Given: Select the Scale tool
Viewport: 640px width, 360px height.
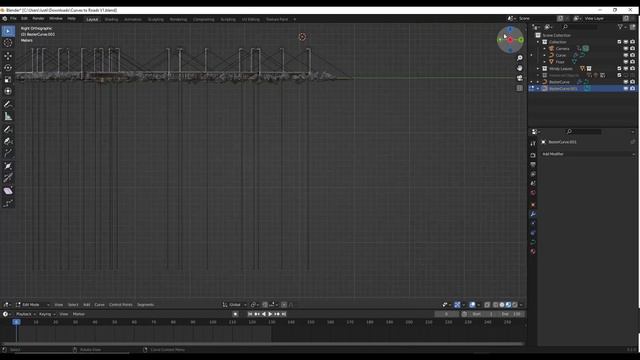Looking at the screenshot, I should (x=8, y=80).
